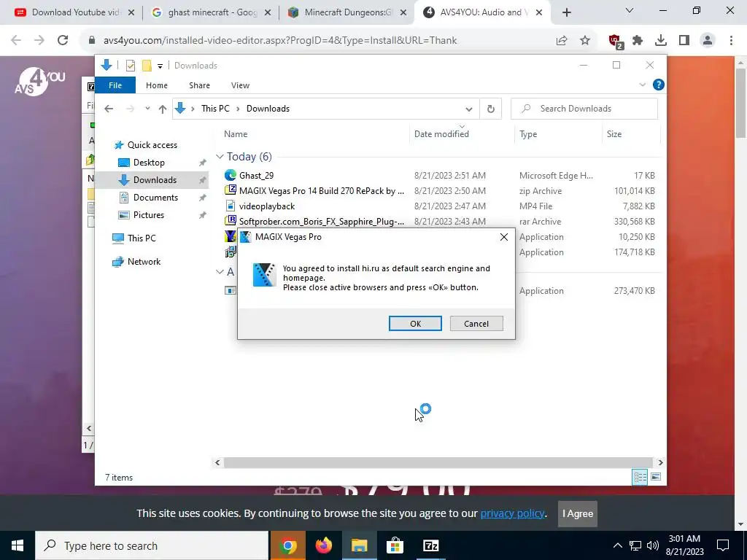Switch to Minecraft Dungeons tab
The height and width of the screenshot is (560, 747).
click(348, 12)
